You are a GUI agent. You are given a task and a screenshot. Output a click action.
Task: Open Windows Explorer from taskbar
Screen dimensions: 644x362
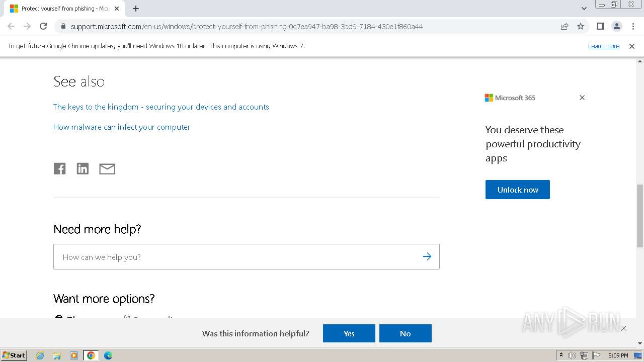click(57, 355)
